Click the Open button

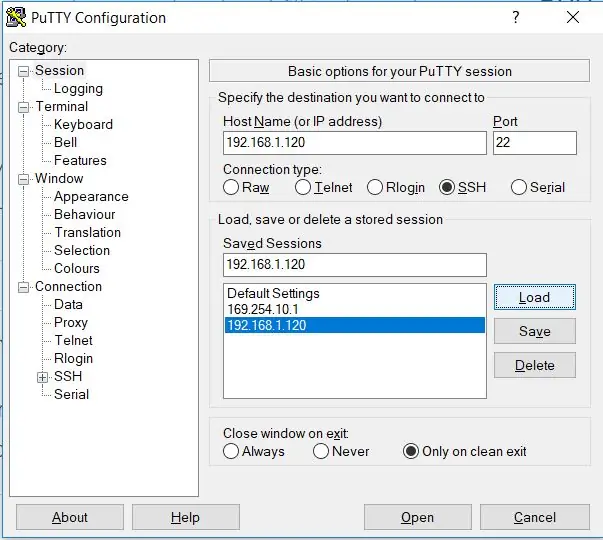tap(418, 517)
